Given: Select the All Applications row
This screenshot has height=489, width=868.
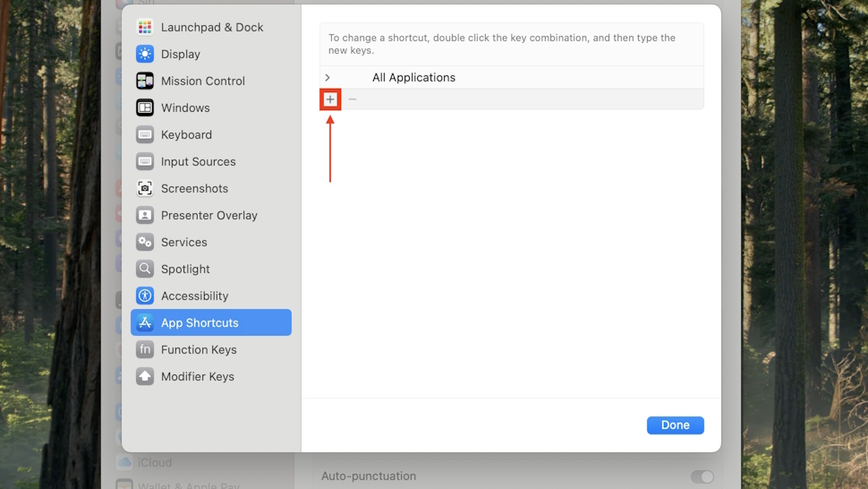Looking at the screenshot, I should [x=512, y=78].
